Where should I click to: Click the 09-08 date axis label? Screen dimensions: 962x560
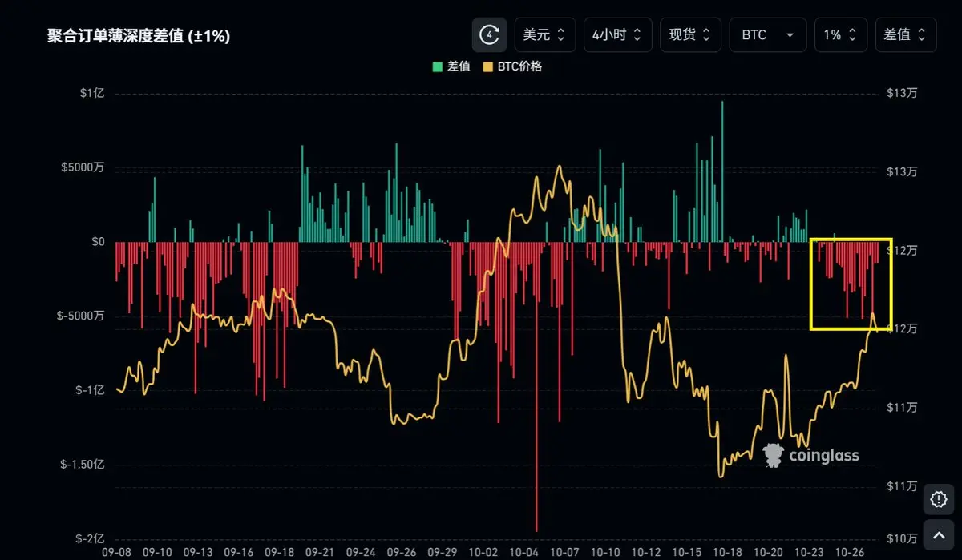point(117,553)
